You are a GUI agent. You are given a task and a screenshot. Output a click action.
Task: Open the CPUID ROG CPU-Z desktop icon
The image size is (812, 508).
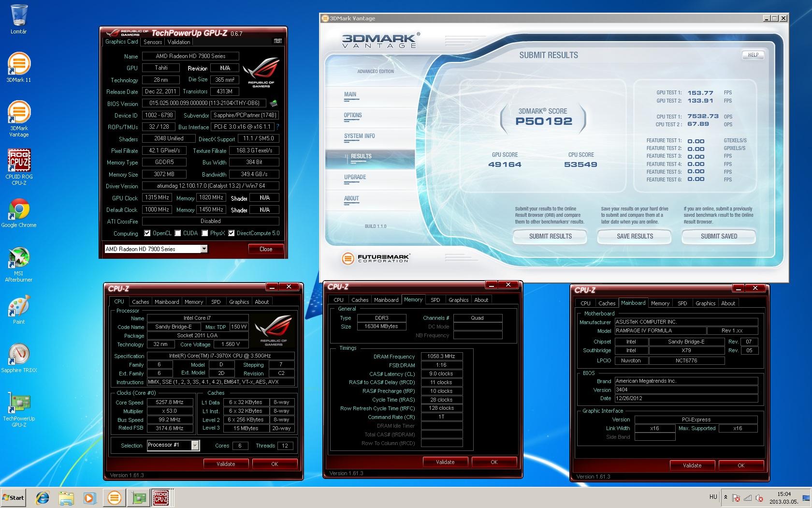[x=19, y=167]
